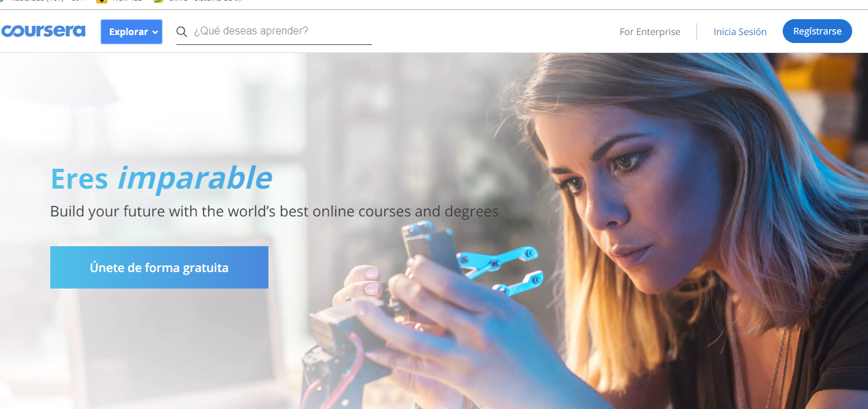Image resolution: width=868 pixels, height=409 pixels.
Task: Expand the Explorar dropdown chevron
Action: [155, 32]
